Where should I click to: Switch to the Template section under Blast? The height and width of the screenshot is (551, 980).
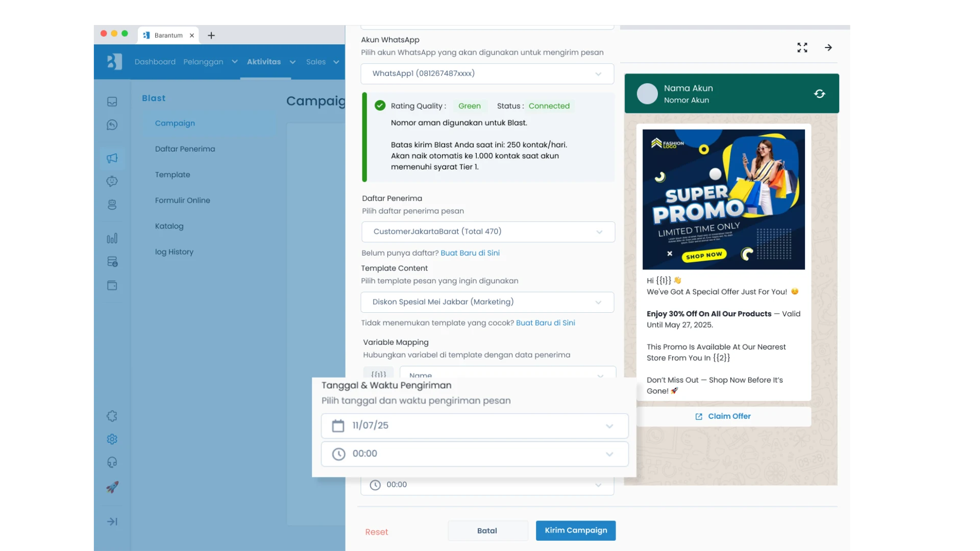[173, 174]
